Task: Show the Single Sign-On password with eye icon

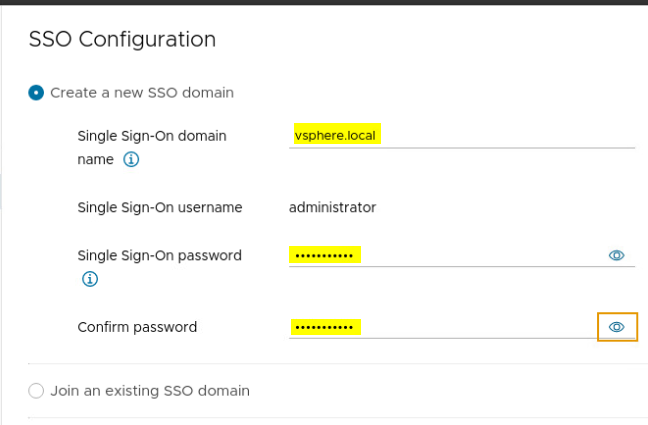Action: pos(616,255)
